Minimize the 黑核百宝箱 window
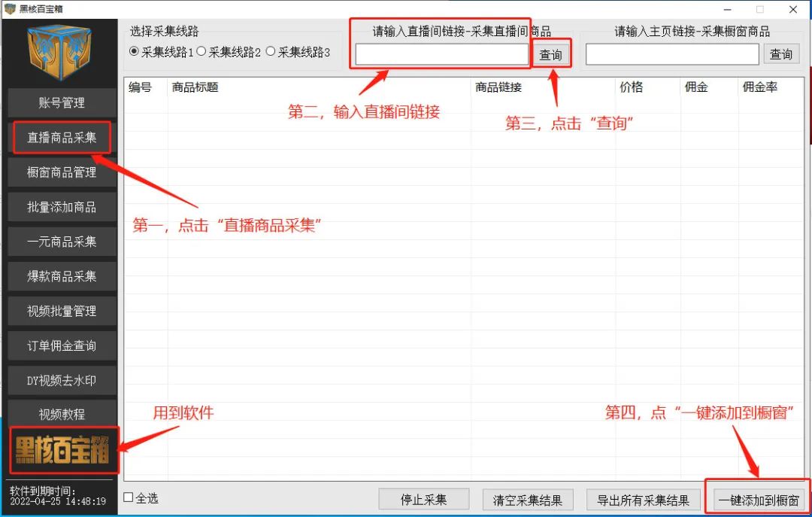 click(727, 9)
